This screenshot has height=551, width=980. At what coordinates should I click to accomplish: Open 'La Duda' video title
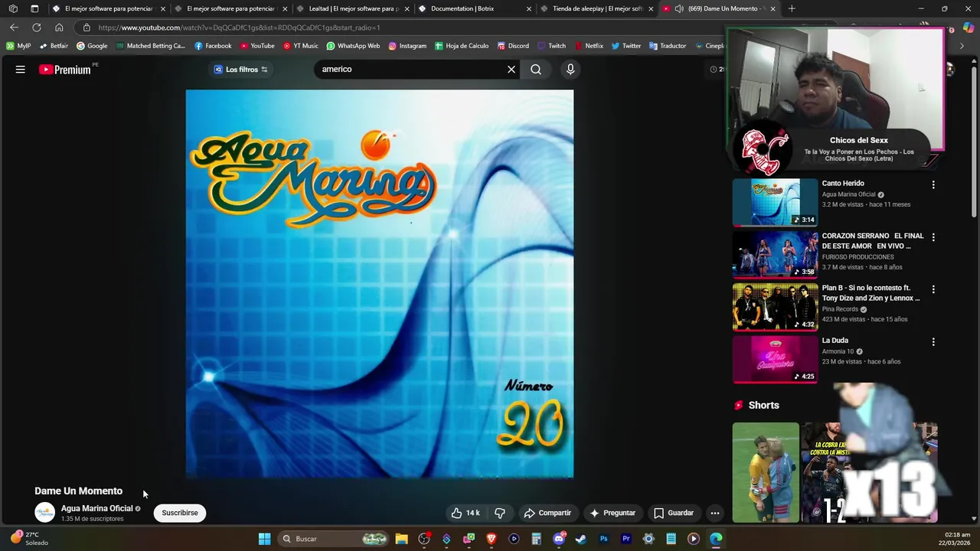(x=835, y=341)
